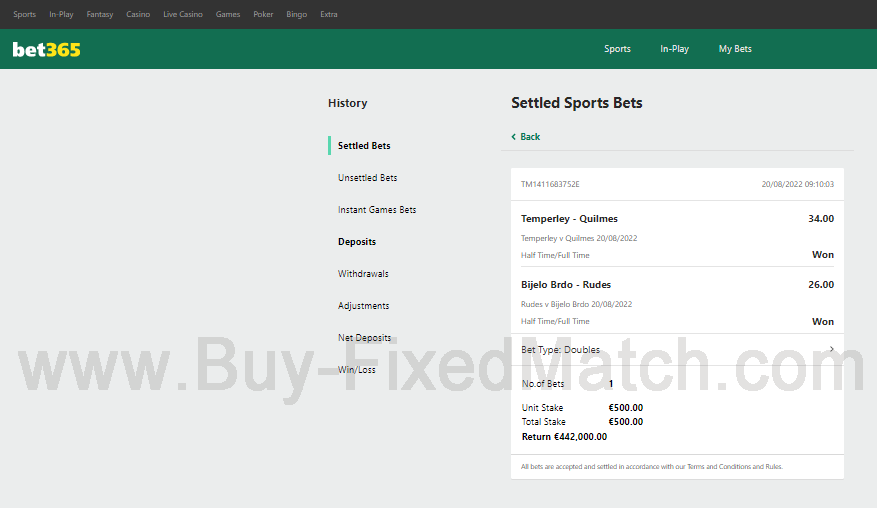Open Instant Games Bets history
The image size is (877, 508).
pyautogui.click(x=377, y=210)
